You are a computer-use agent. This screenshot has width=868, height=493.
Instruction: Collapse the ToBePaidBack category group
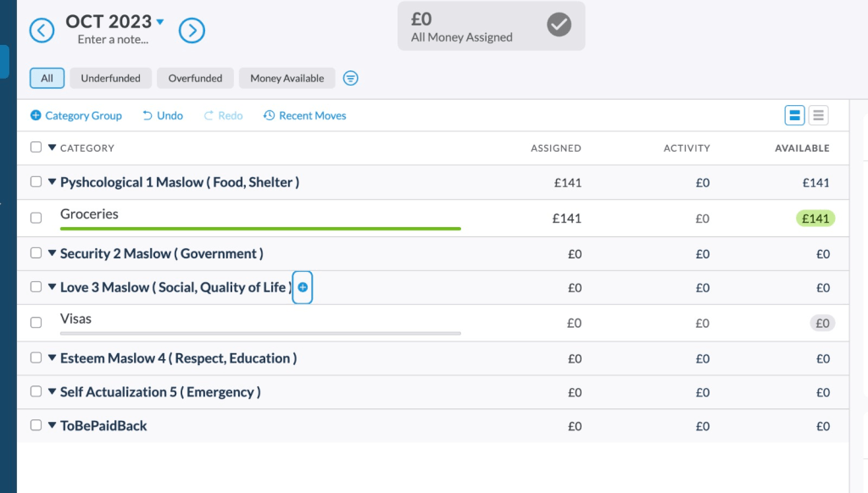click(x=52, y=425)
